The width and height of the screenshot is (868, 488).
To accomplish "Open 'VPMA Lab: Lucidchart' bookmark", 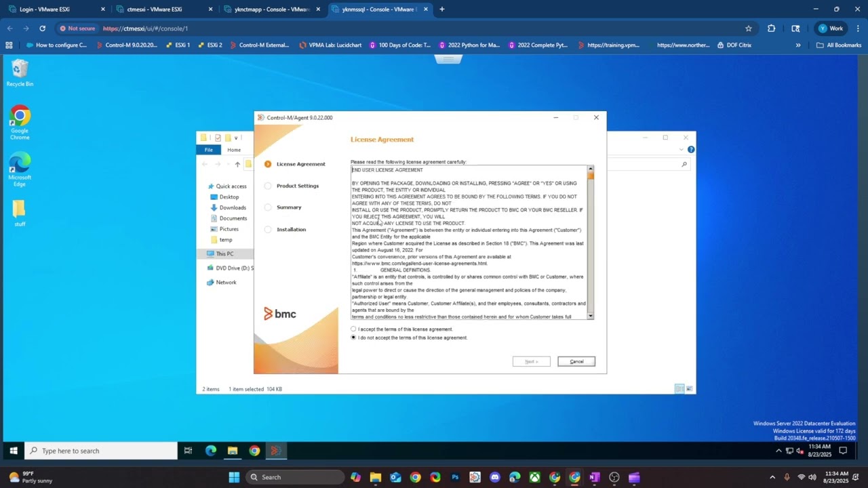I will coord(330,45).
